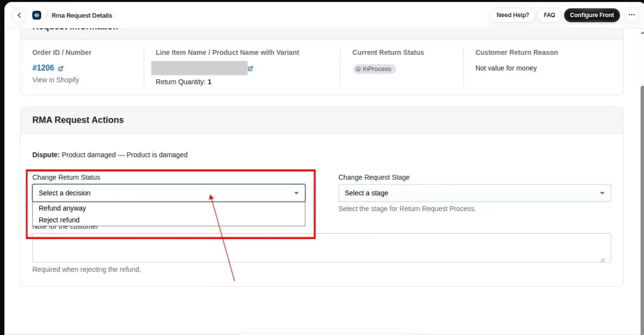
Task: Open the FAQ button
Action: point(549,15)
